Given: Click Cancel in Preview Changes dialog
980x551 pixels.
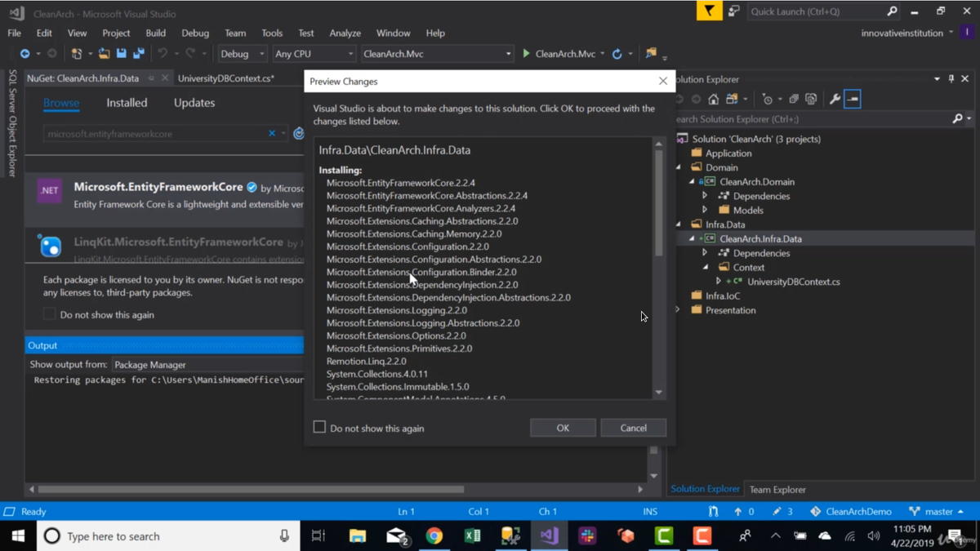Looking at the screenshot, I should 633,428.
